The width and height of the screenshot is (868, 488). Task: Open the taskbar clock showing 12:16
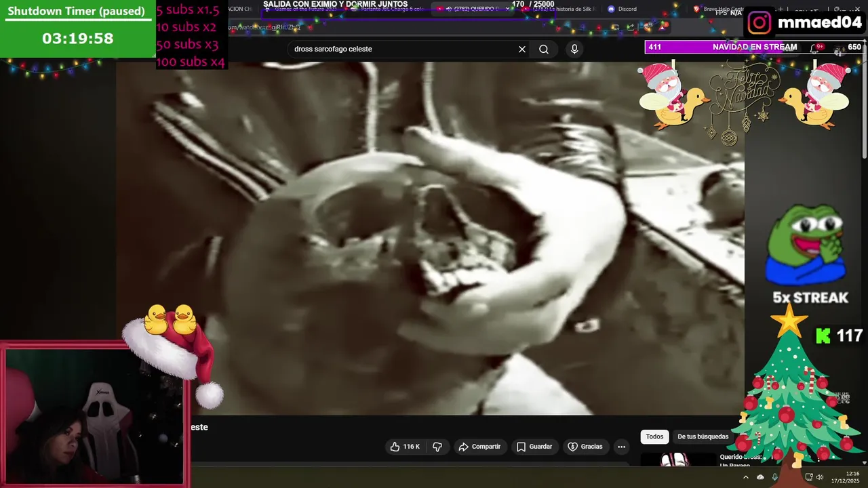(846, 477)
